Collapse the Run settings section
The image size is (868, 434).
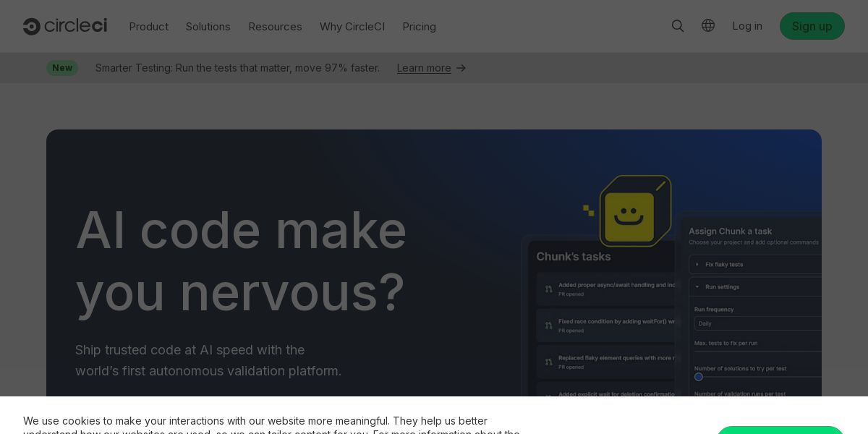pyautogui.click(x=755, y=286)
